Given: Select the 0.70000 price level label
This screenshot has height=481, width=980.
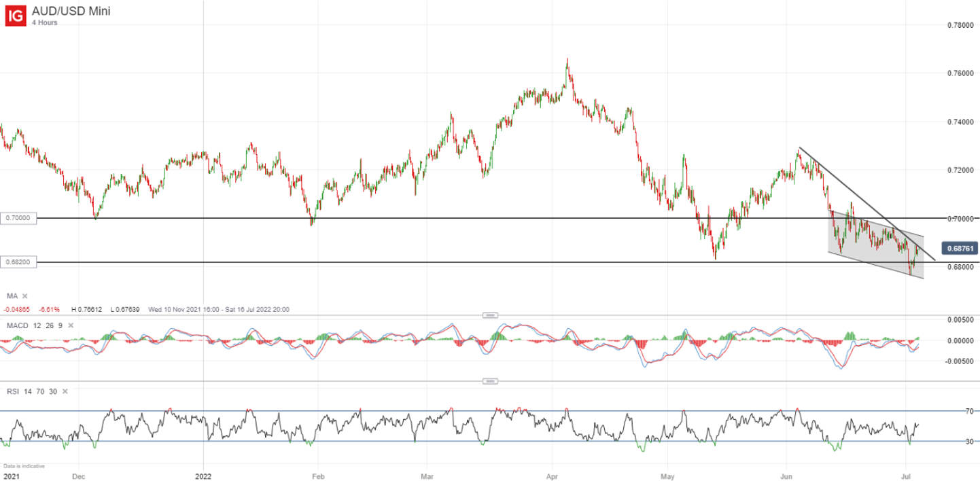Looking at the screenshot, I should pyautogui.click(x=19, y=218).
